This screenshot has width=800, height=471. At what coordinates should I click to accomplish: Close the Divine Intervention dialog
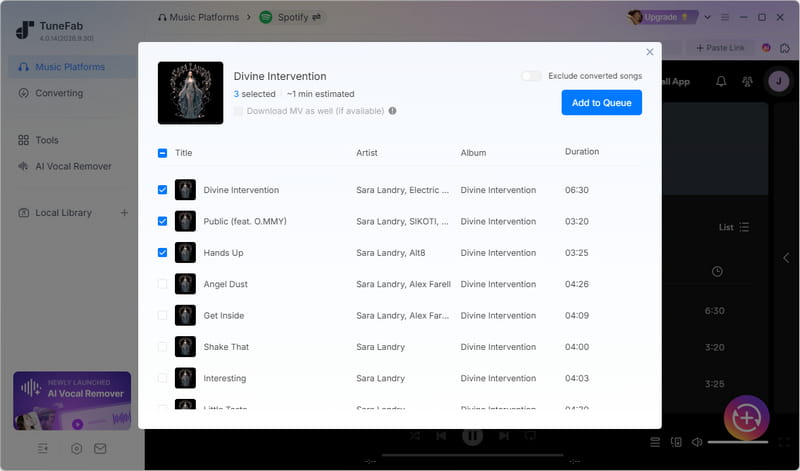point(649,52)
